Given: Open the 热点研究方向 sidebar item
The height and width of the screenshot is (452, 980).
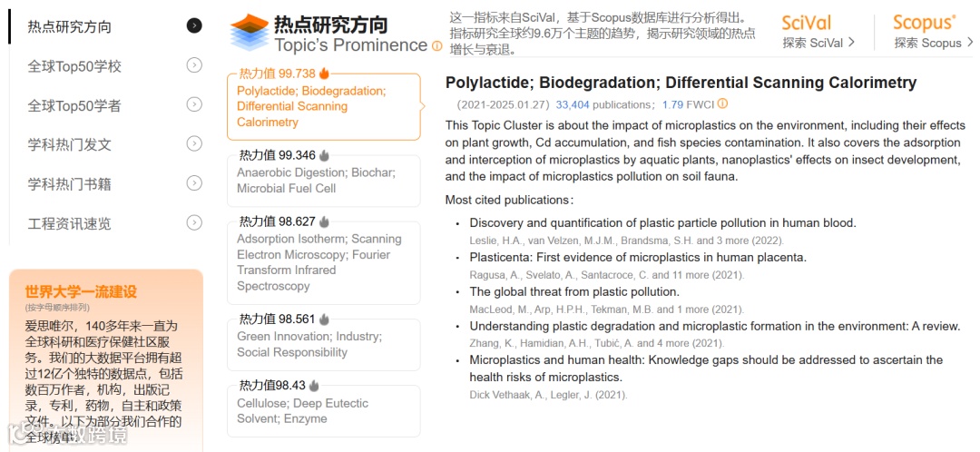Looking at the screenshot, I should click(x=70, y=26).
